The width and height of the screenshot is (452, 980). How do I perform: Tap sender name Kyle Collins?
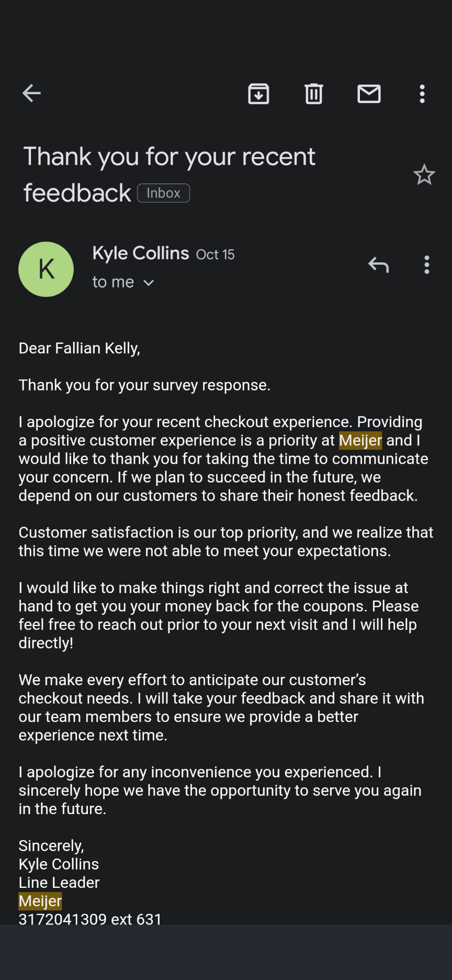140,253
